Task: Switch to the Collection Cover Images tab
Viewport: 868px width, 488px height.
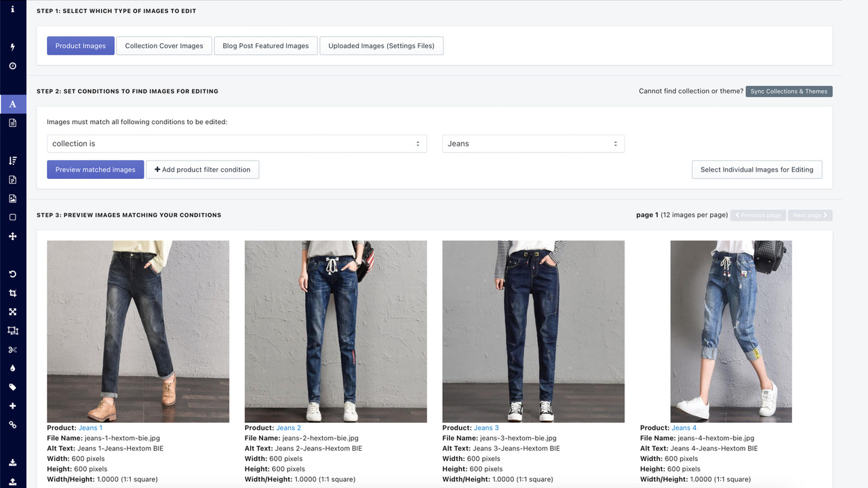Action: point(163,45)
